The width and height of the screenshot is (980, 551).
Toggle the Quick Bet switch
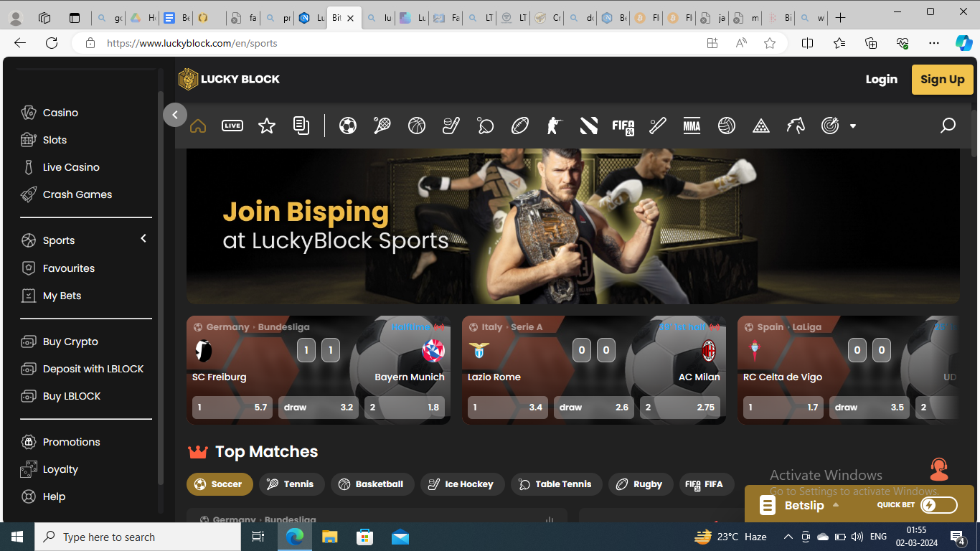click(938, 505)
